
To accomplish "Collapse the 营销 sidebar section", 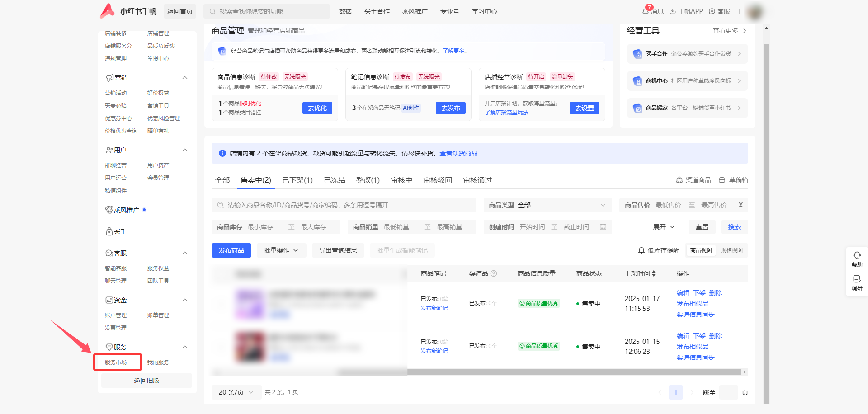I will [x=185, y=78].
